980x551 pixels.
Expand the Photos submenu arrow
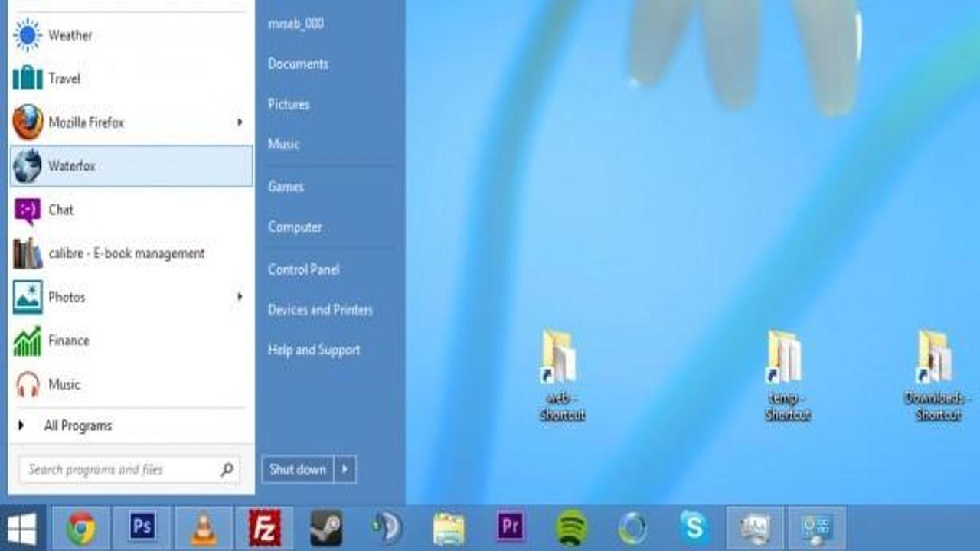coord(240,297)
